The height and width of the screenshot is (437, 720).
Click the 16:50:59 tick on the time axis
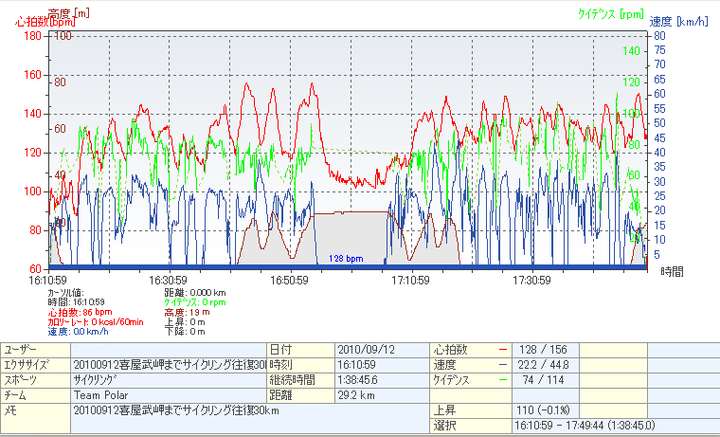(290, 280)
